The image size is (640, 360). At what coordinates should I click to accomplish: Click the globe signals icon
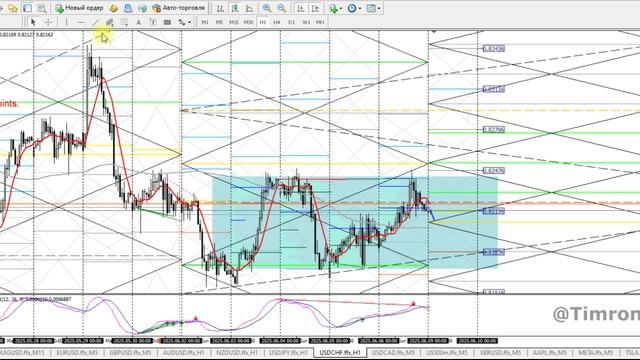pyautogui.click(x=142, y=8)
